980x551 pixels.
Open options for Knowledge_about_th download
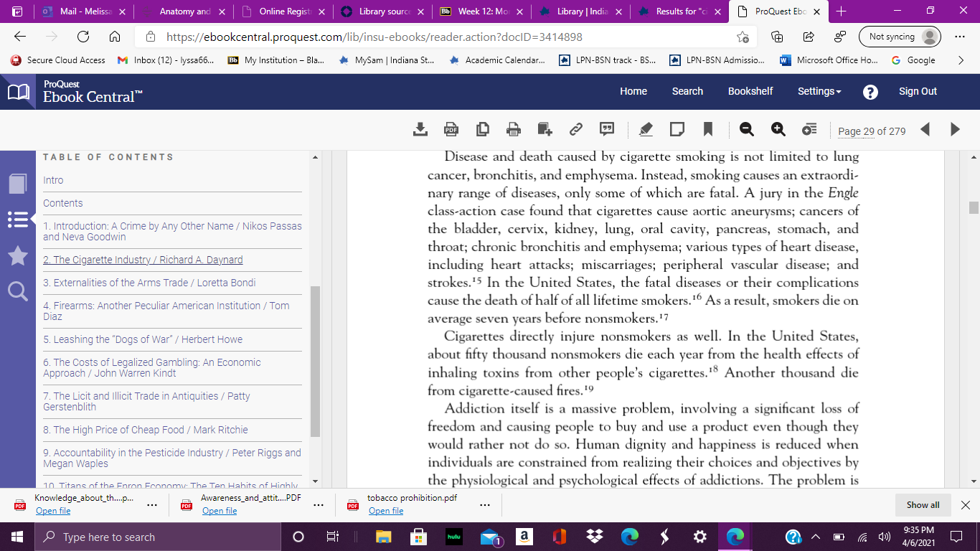[151, 505]
